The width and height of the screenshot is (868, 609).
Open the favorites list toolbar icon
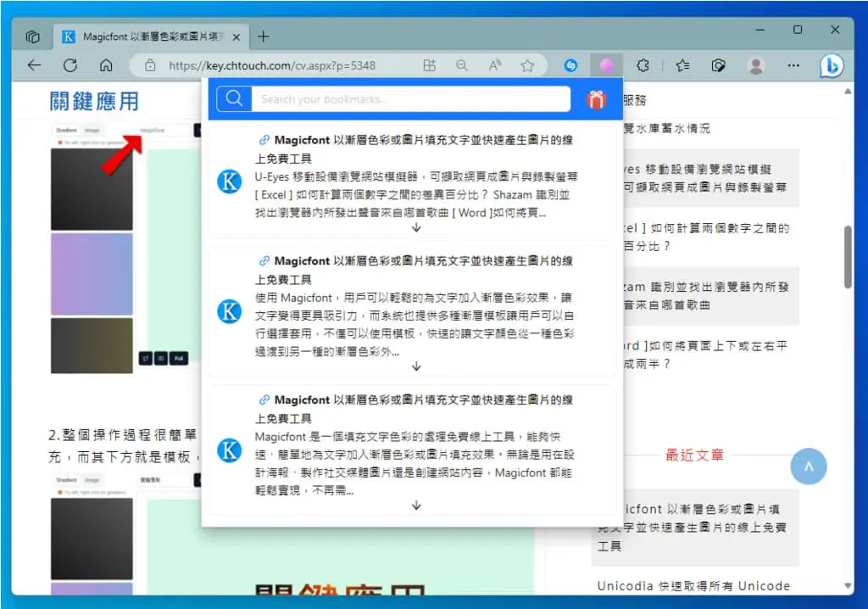coord(682,65)
